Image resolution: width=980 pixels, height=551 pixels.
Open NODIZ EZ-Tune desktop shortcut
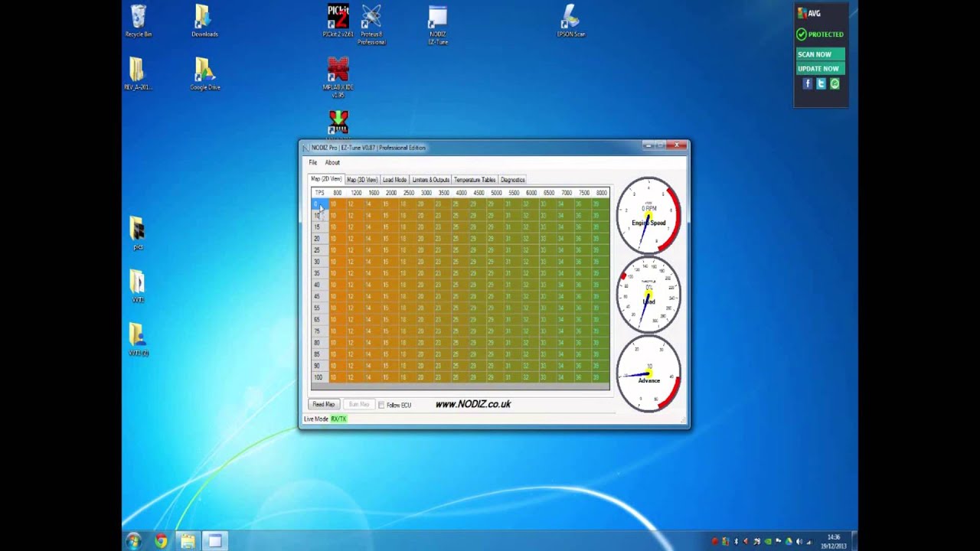tap(438, 24)
